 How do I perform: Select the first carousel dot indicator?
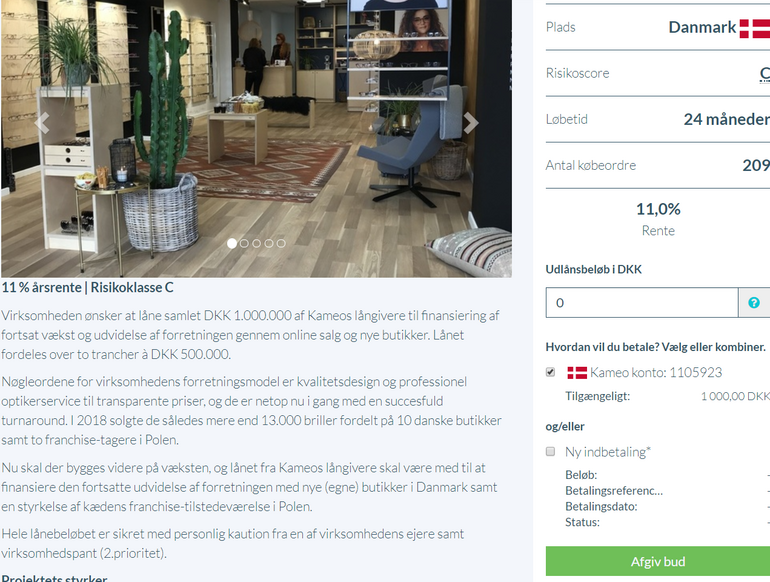tap(232, 243)
